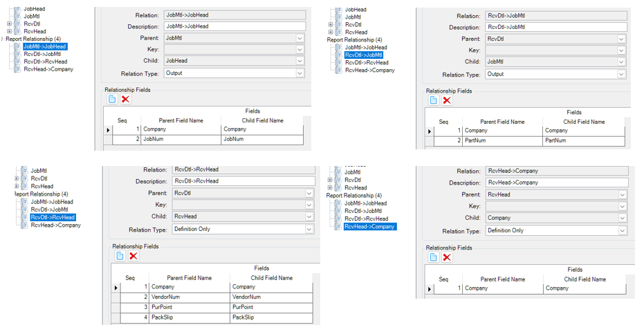Viewport: 644px width, 334px height.
Task: Click the new field icon in the JobMtl->JobHead relation panel
Action: pyautogui.click(x=112, y=99)
